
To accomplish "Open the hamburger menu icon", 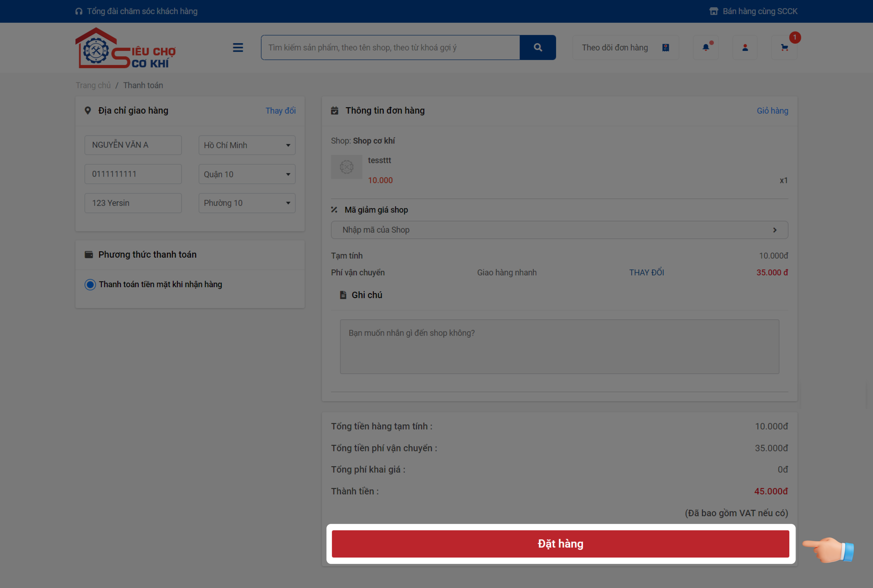I will 238,48.
